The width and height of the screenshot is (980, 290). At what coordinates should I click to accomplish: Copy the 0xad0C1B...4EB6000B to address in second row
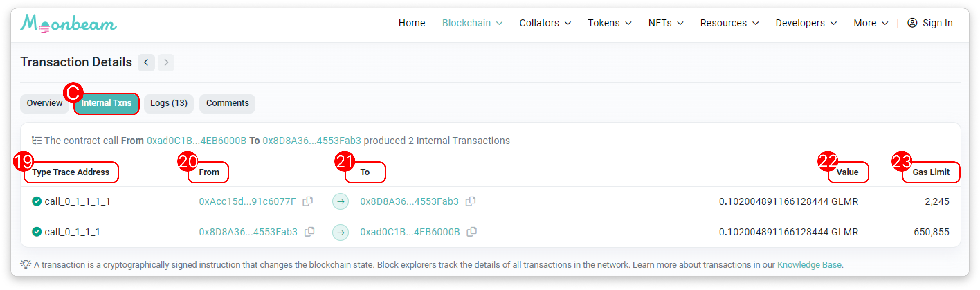pyautogui.click(x=472, y=232)
